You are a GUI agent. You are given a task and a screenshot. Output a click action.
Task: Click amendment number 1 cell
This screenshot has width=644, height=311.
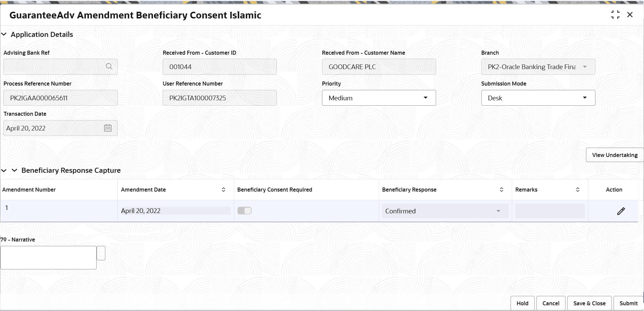click(x=59, y=211)
